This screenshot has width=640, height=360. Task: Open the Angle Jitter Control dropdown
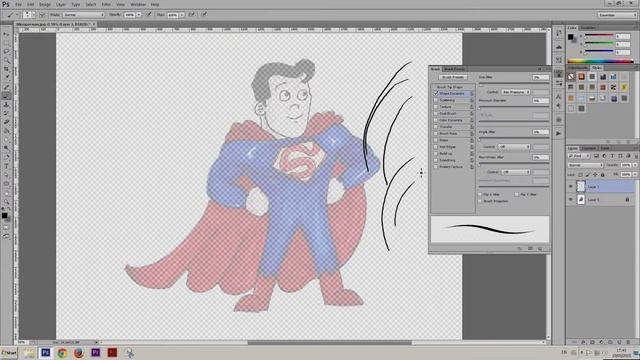[x=514, y=147]
